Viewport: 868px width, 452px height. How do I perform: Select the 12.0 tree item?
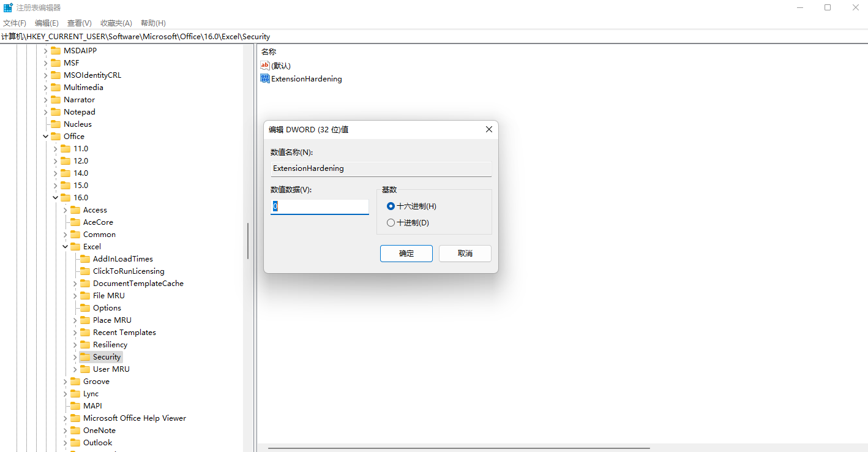81,160
